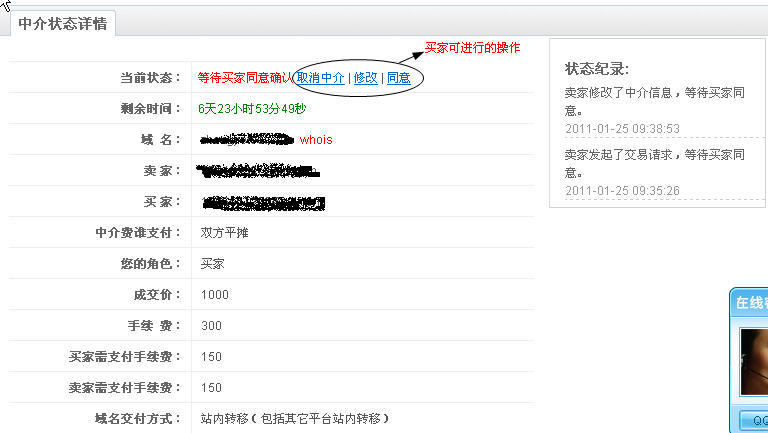Click the record 卖家修改了中介信息
Screen dimensions: 768x433
pos(655,101)
